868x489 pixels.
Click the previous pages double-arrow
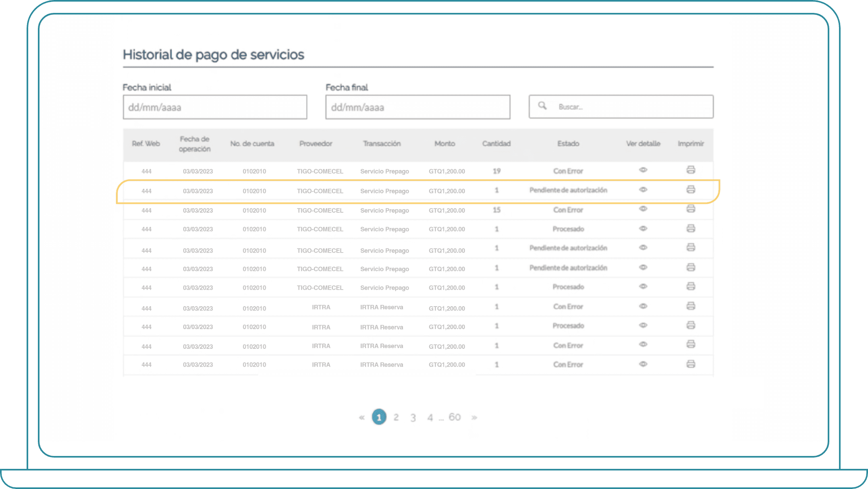coord(361,418)
